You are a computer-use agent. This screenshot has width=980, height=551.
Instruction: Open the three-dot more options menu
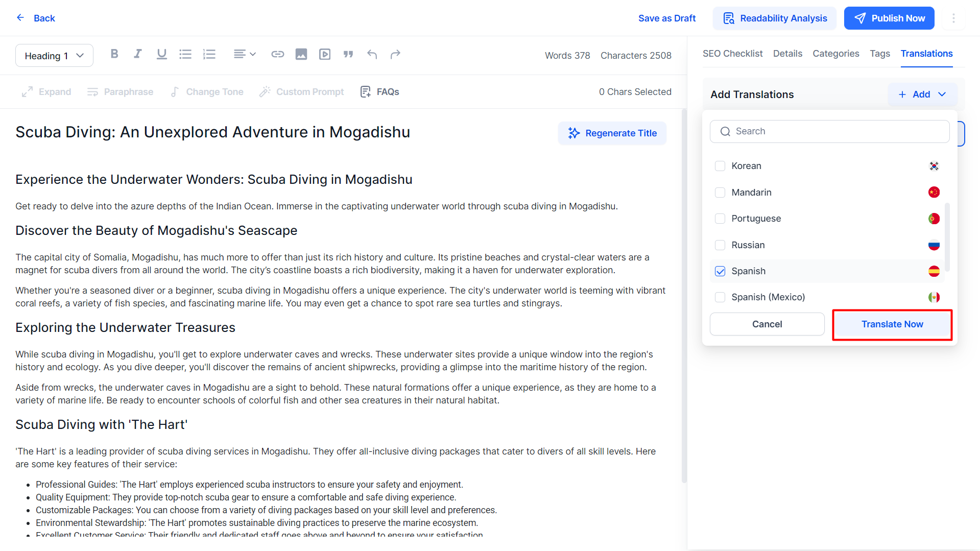pos(953,18)
